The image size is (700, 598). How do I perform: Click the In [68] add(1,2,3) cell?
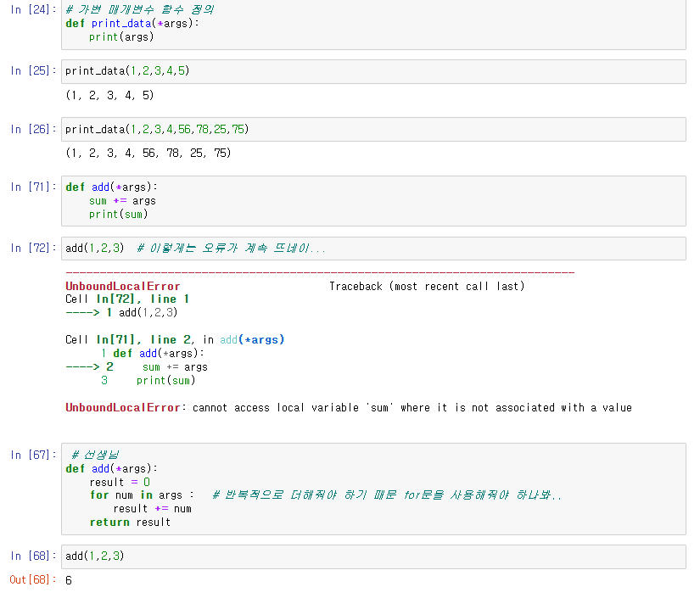(x=373, y=556)
